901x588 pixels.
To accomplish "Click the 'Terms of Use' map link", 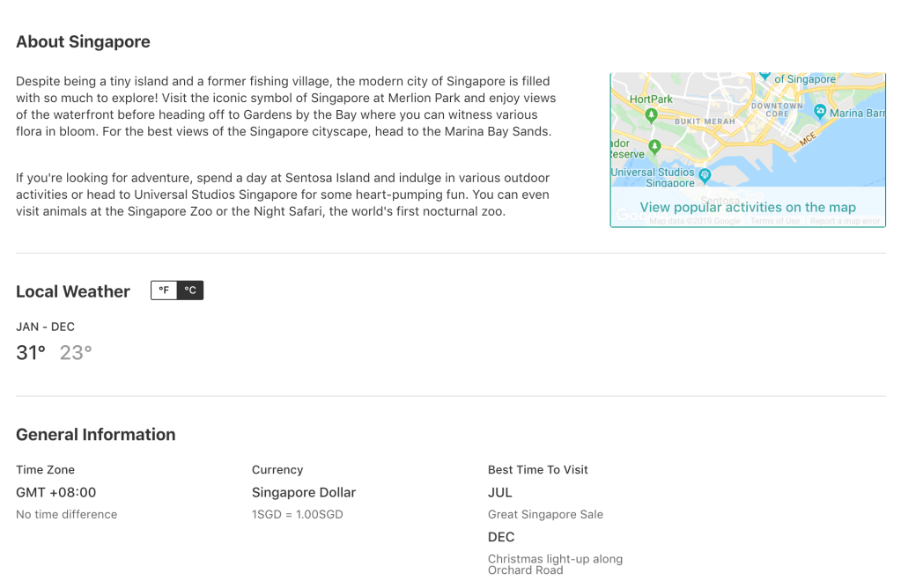I will coord(775,221).
